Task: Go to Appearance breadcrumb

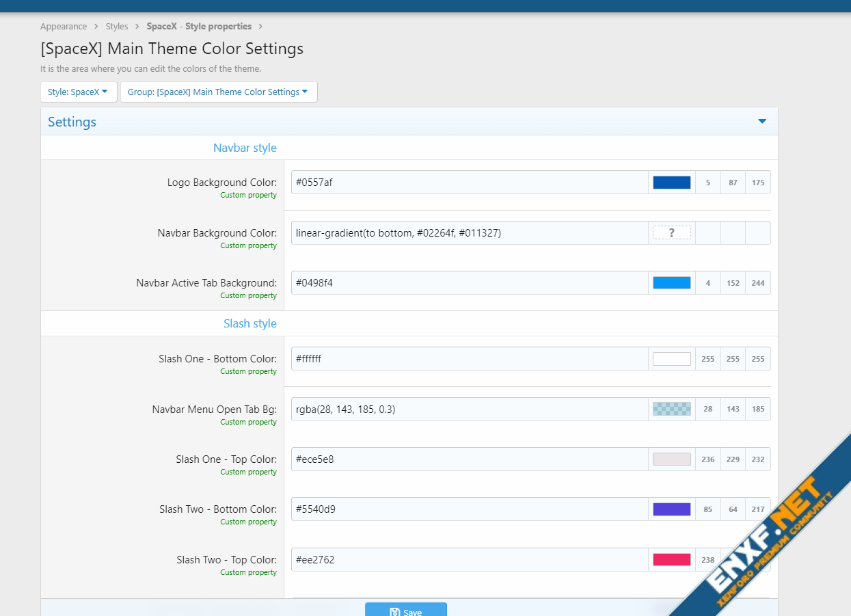Action: (64, 27)
